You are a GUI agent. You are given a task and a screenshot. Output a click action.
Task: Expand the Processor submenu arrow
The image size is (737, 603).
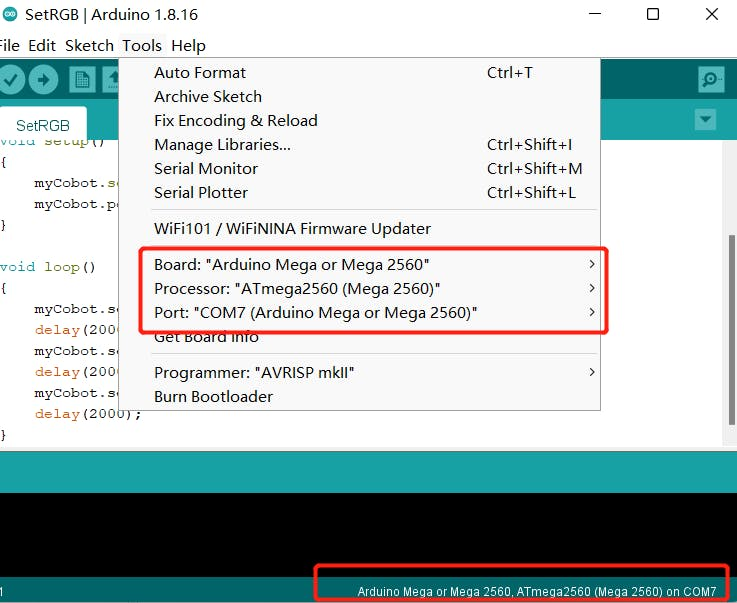(x=592, y=288)
